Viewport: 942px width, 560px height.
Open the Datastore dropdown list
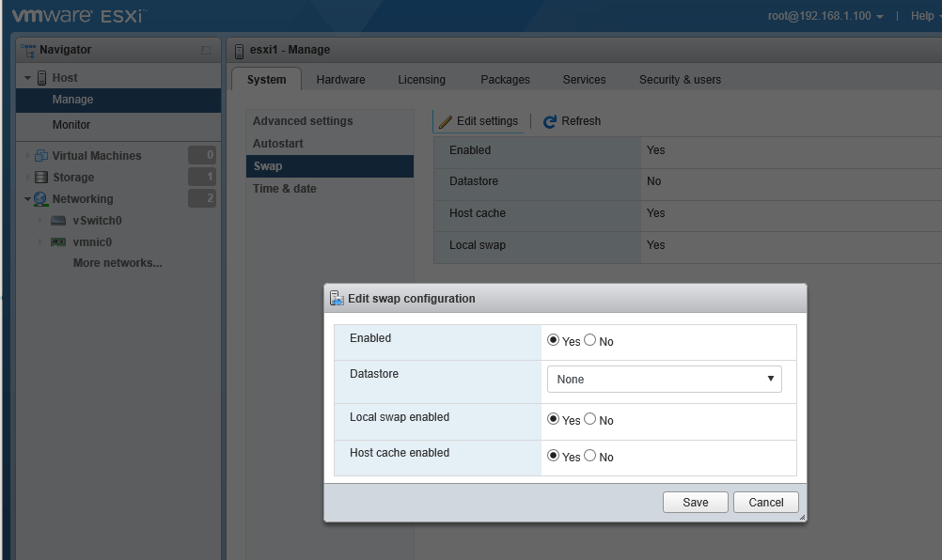tap(664, 380)
